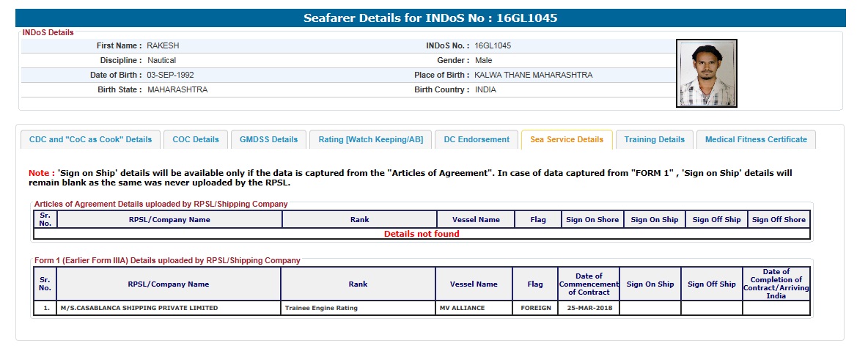The width and height of the screenshot is (868, 346).
Task: Select the INDoS No. value 16GL1045
Action: [x=493, y=45]
